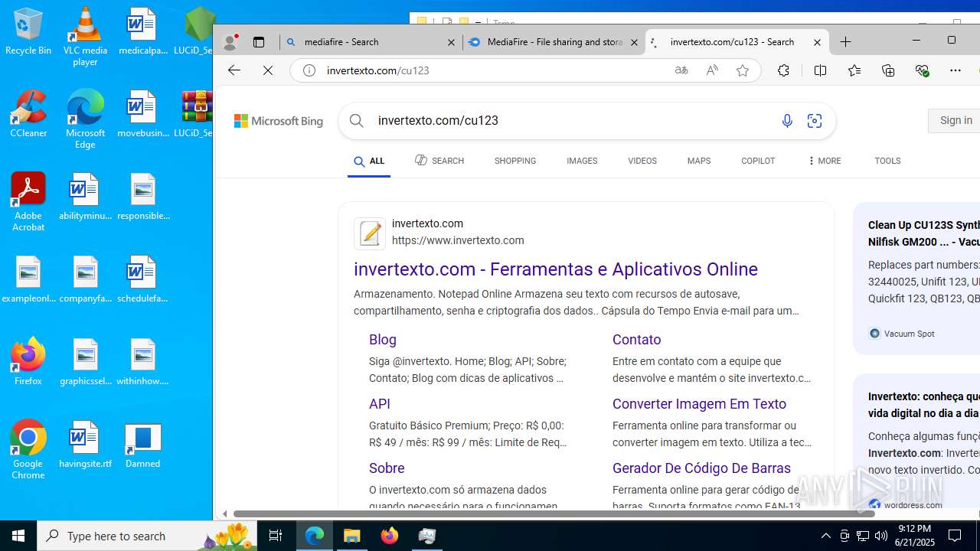
Task: Close the MediaFire File sharing tab
Action: 634,43
